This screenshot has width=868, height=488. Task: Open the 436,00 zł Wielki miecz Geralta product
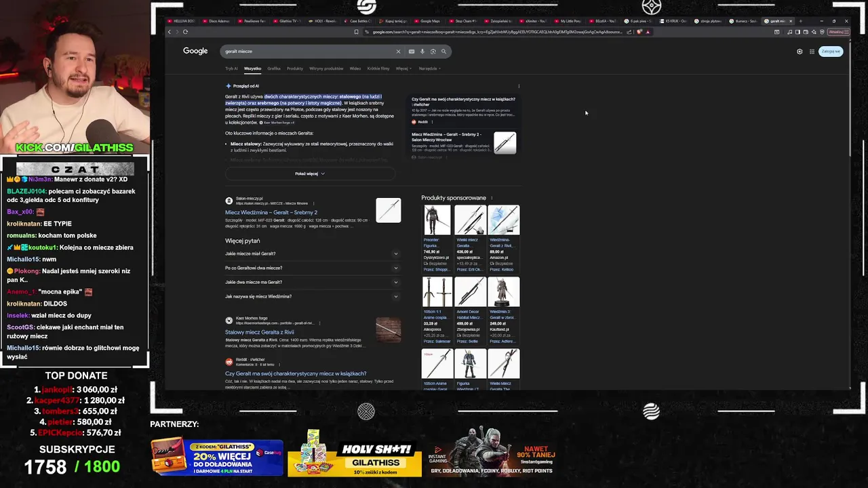point(470,239)
